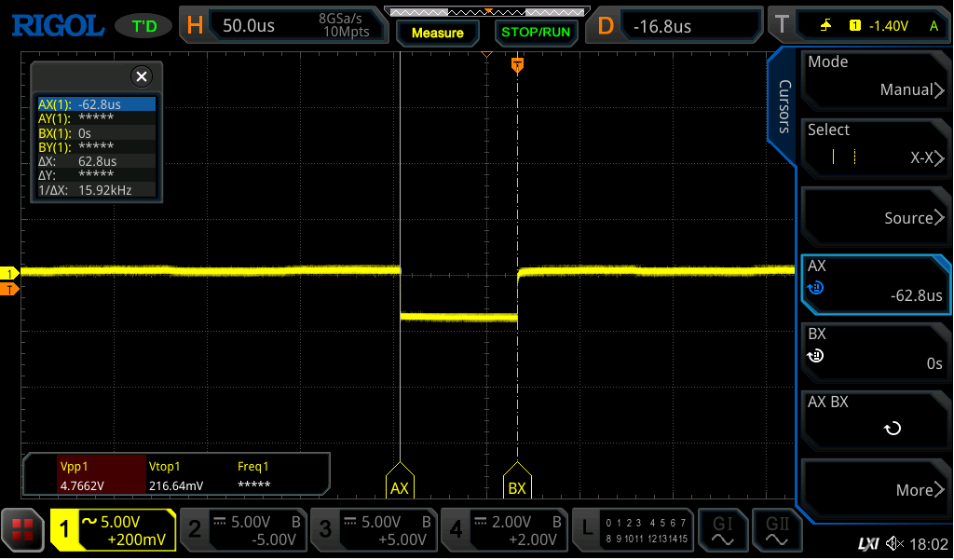954x560 pixels.
Task: Expand the Select X-X cursor option
Action: 876,146
